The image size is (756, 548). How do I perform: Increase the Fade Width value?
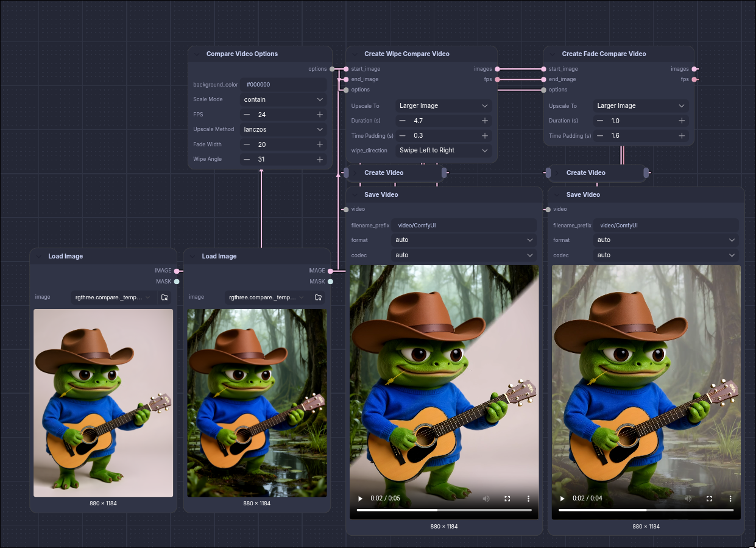(x=320, y=144)
